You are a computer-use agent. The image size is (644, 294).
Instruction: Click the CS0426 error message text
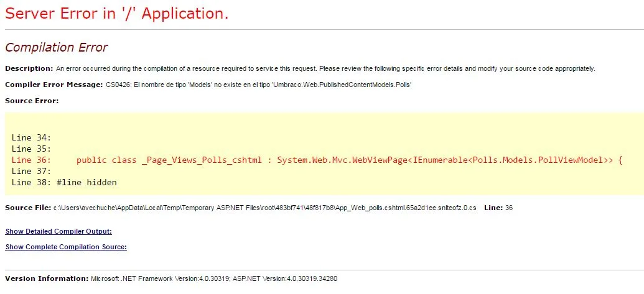[x=259, y=85]
